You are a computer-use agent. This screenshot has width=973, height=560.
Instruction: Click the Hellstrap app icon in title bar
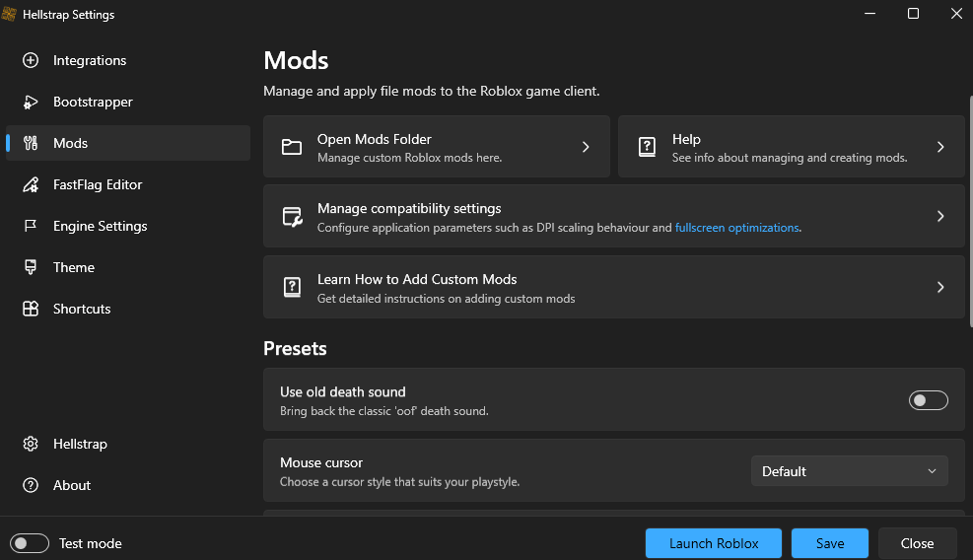(x=9, y=14)
